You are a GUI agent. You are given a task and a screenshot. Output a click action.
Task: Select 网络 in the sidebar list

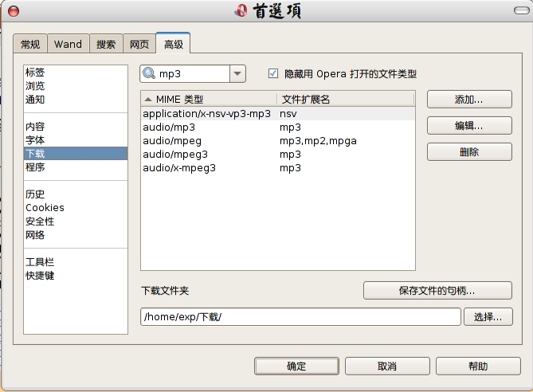[76, 234]
